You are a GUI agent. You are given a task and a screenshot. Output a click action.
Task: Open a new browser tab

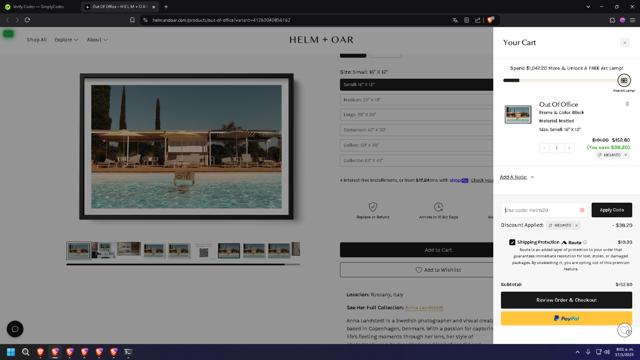166,7
